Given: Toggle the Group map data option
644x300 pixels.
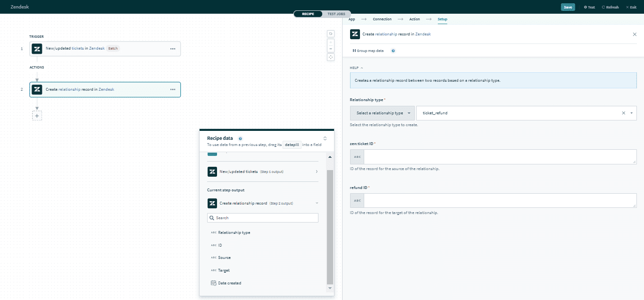Looking at the screenshot, I should tap(368, 51).
